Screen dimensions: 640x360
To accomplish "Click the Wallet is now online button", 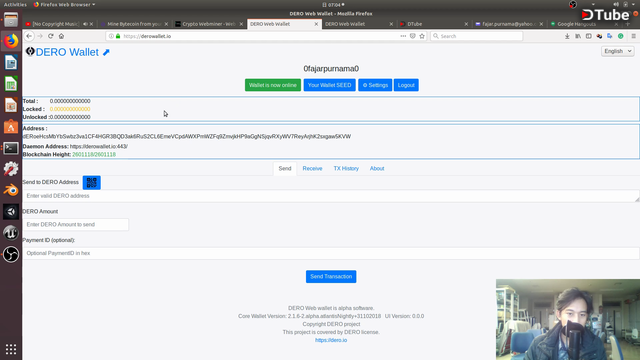I will point(273,85).
